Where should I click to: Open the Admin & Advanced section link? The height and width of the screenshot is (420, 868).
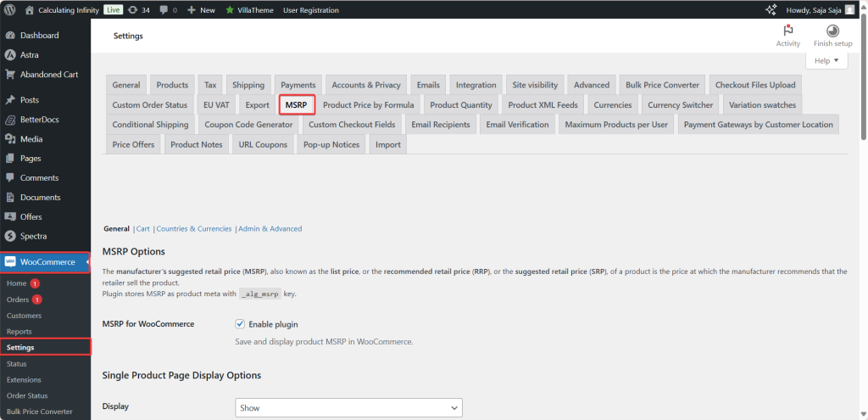270,228
